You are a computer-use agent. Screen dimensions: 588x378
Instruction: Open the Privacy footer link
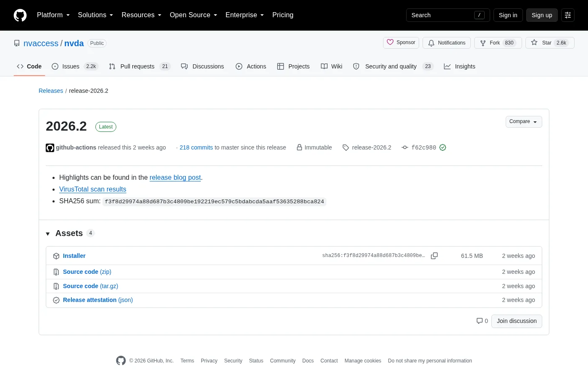[209, 361]
